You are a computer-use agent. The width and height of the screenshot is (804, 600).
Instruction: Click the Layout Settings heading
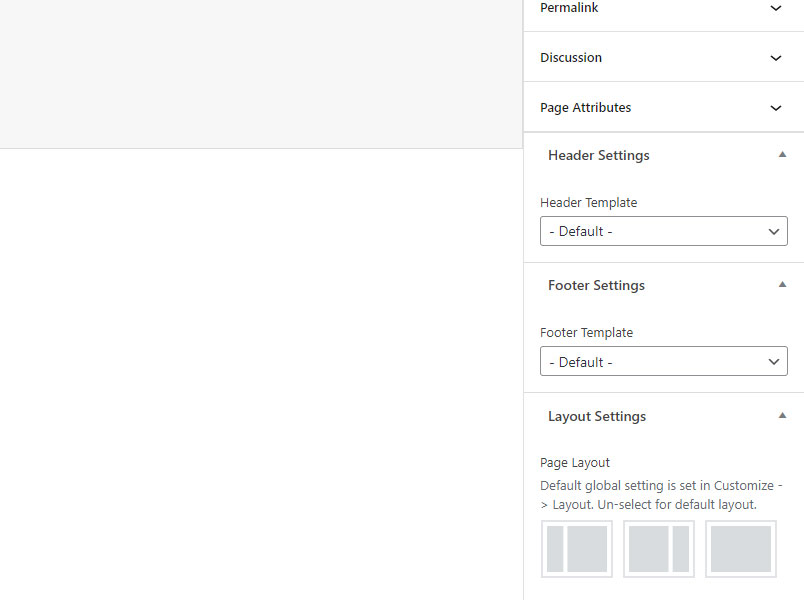tap(597, 416)
